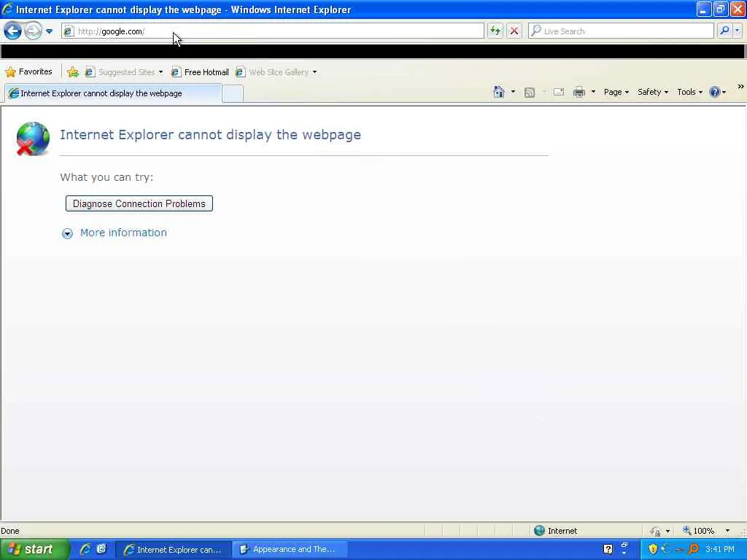Click Diagnose Connection Problems button
The image size is (747, 560).
coord(139,204)
